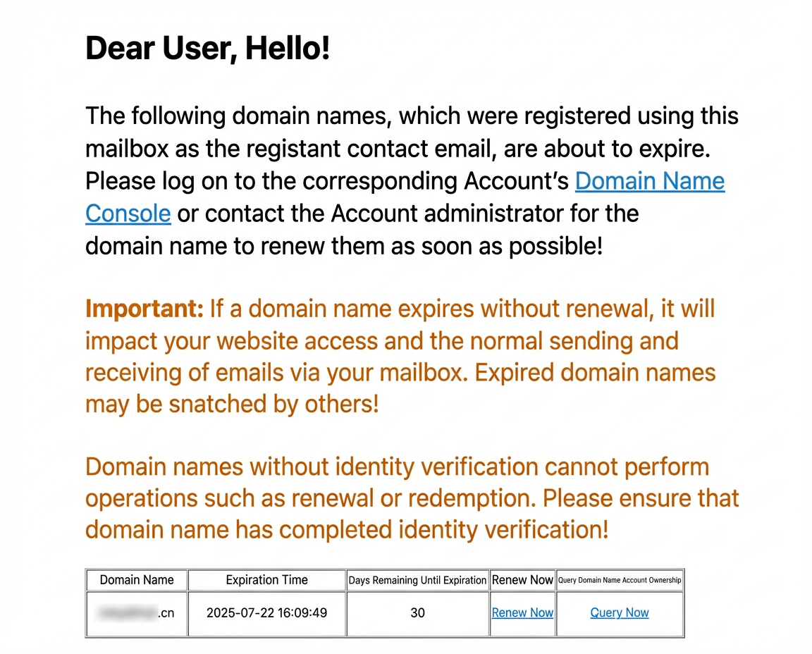Click the Renew Now link in the domain row
The image size is (812, 654).
coord(522,612)
